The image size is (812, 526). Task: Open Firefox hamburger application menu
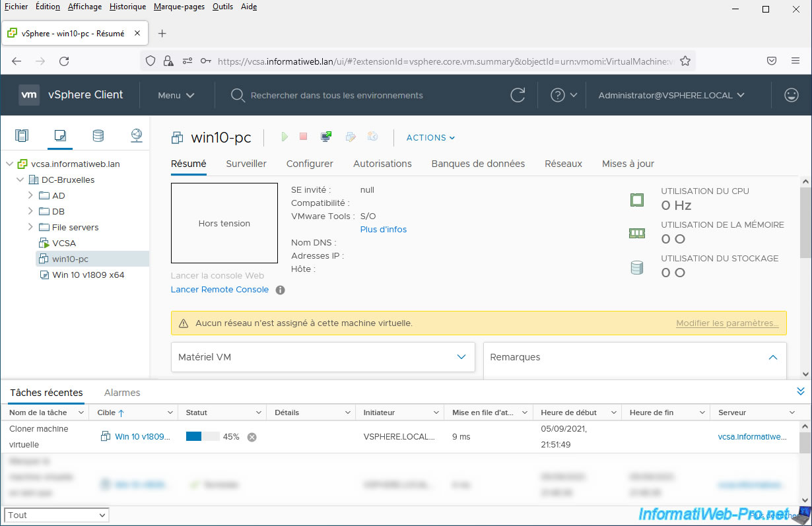click(795, 61)
